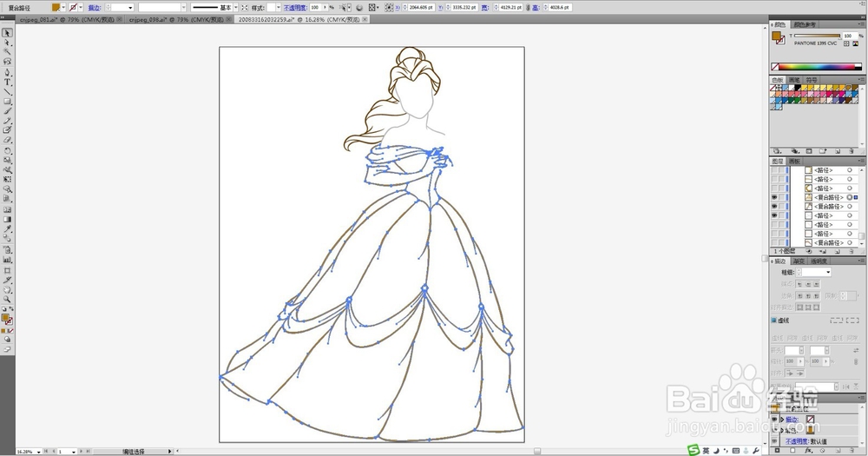
Task: Select the Magic Wand tool
Action: [x=7, y=51]
